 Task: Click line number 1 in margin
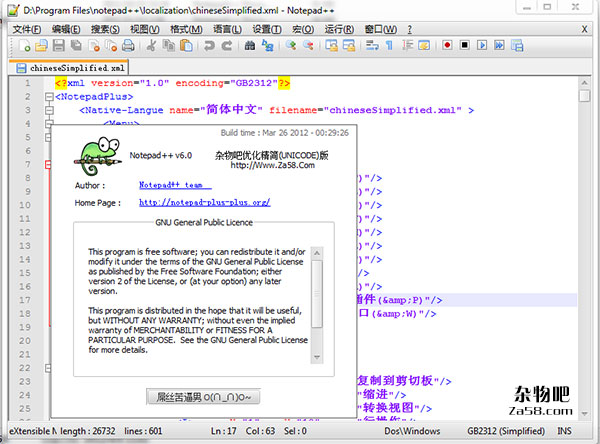28,83
